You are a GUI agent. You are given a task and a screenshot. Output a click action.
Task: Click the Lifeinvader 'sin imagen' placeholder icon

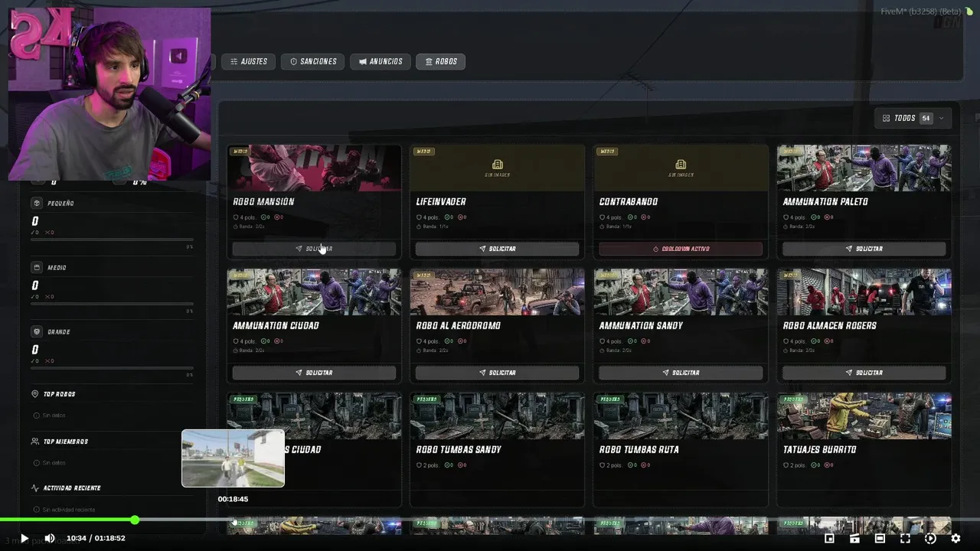pos(497,165)
